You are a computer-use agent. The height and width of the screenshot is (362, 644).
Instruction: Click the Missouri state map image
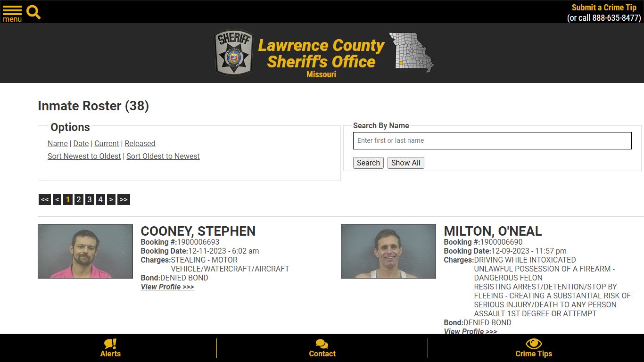411,52
